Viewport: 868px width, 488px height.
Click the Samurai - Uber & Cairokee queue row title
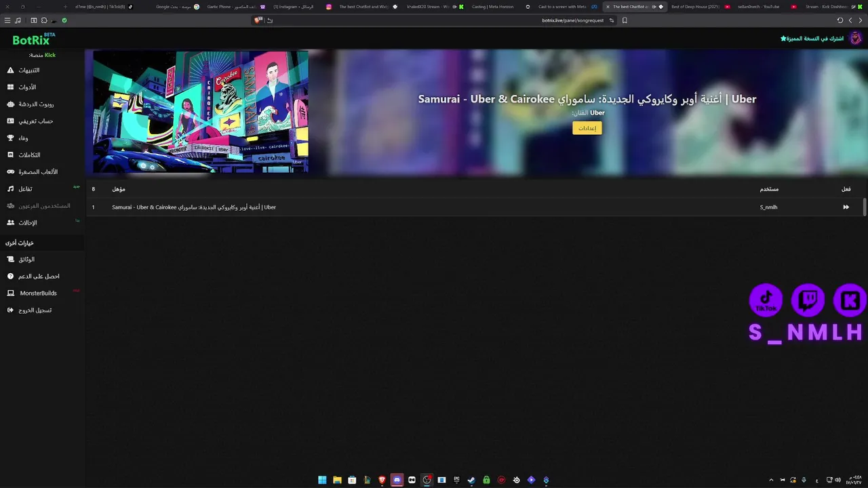click(x=194, y=207)
